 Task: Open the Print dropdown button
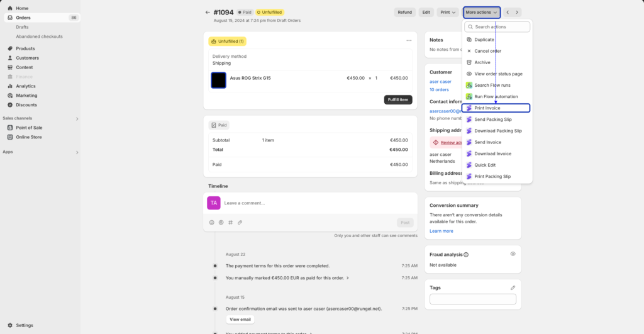448,12
